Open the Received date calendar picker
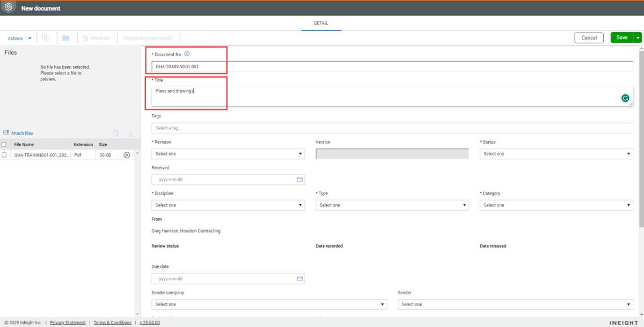This screenshot has width=644, height=327. point(299,180)
